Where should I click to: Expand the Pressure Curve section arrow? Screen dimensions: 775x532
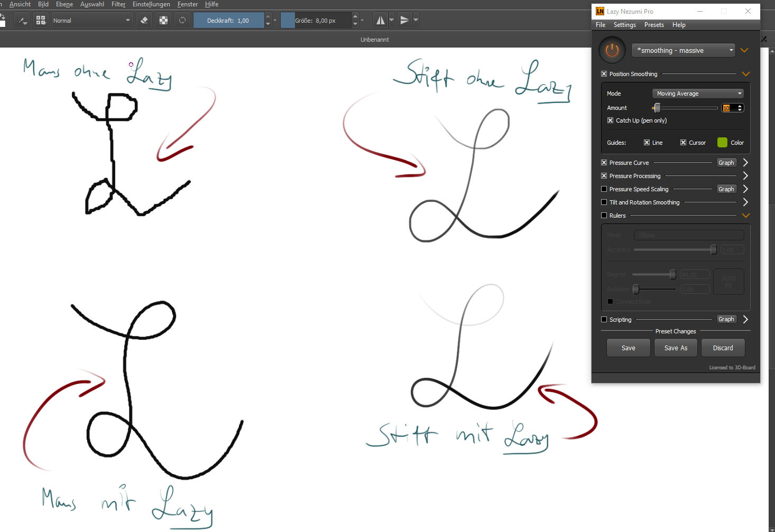pos(745,163)
